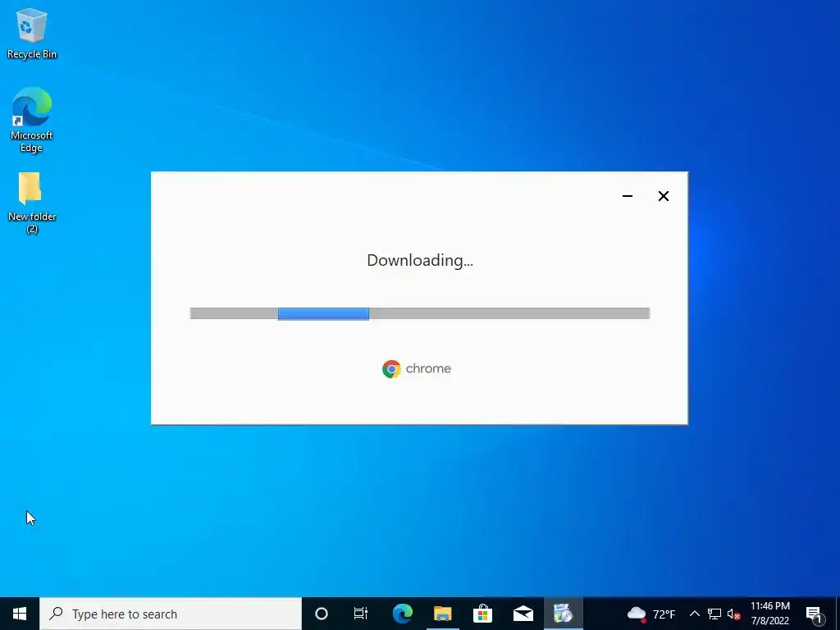The image size is (840, 630).
Task: Select the New folder (2) desktop icon
Action: (x=32, y=203)
